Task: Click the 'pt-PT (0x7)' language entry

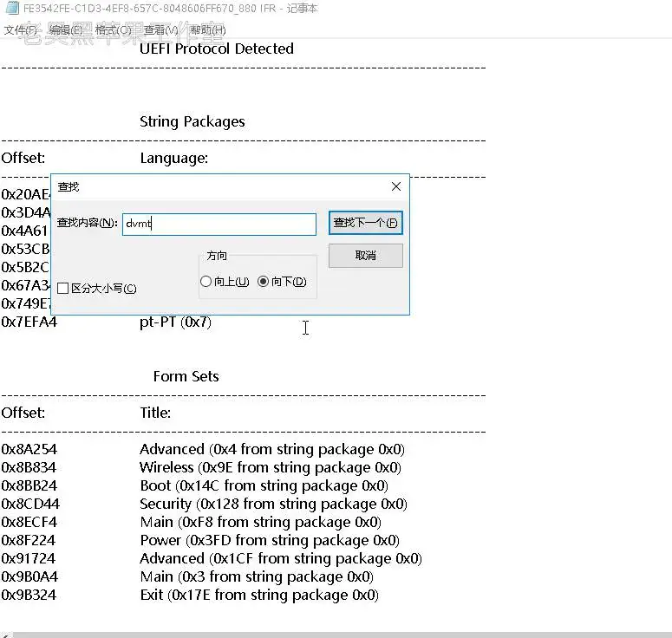Action: [175, 322]
